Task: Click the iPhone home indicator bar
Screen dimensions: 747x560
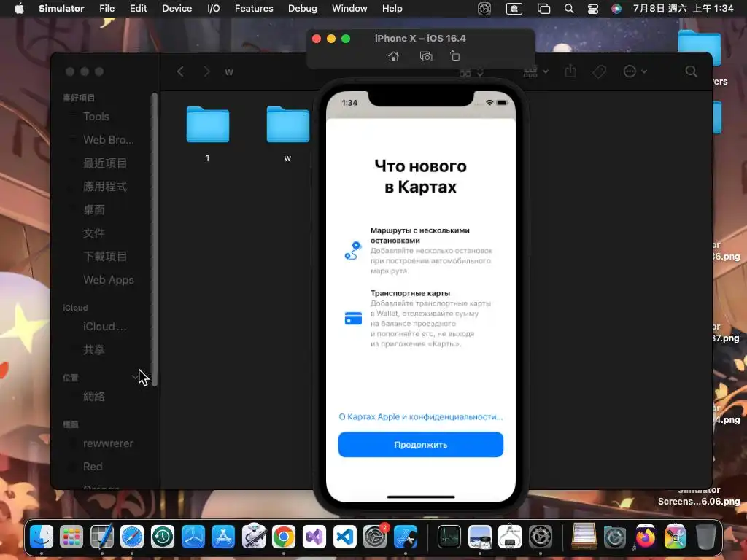Action: pos(421,497)
